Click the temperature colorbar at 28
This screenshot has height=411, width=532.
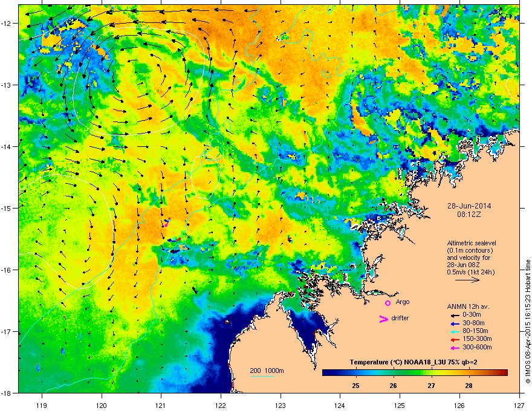click(469, 372)
